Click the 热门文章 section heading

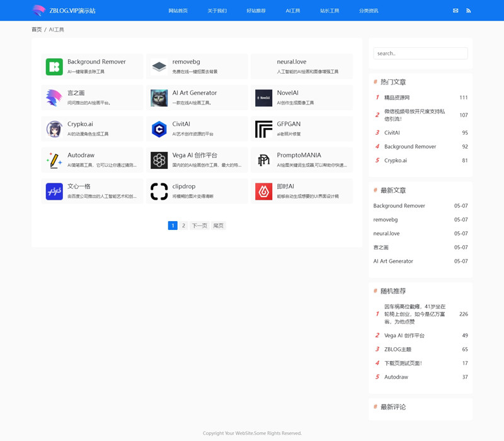tap(393, 82)
